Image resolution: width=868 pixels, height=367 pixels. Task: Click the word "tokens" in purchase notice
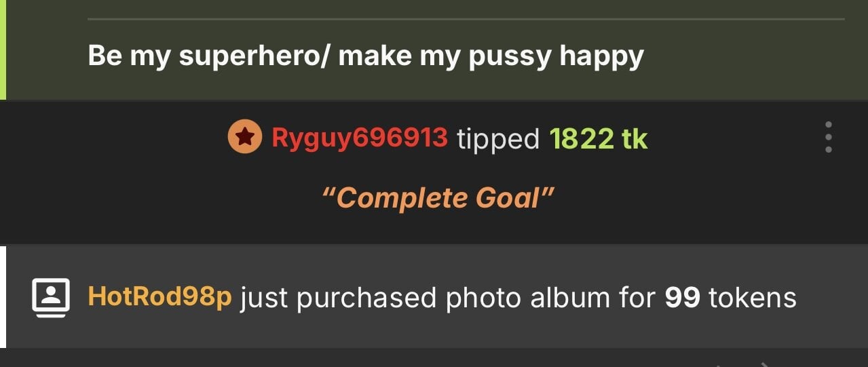pos(752,297)
